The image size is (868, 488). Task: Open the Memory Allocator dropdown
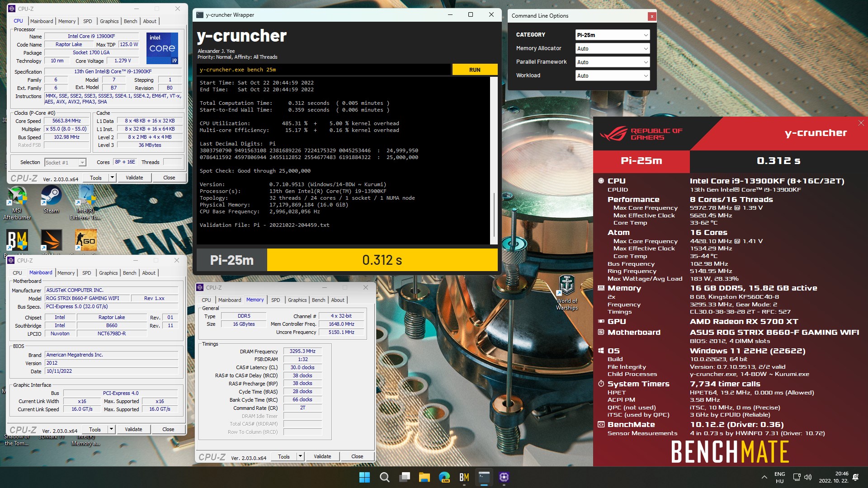click(613, 48)
